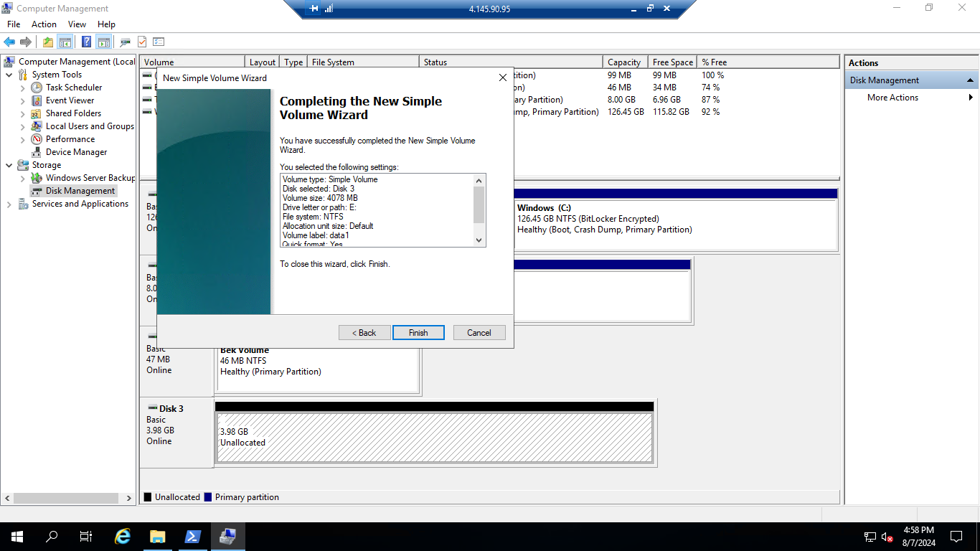Click the console tree horizontal scrollbar thumb

(66, 498)
